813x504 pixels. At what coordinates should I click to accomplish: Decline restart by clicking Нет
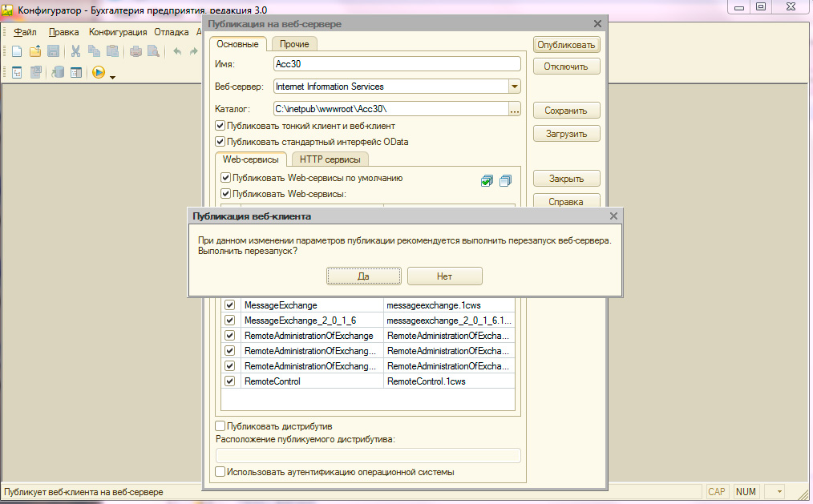tap(444, 276)
